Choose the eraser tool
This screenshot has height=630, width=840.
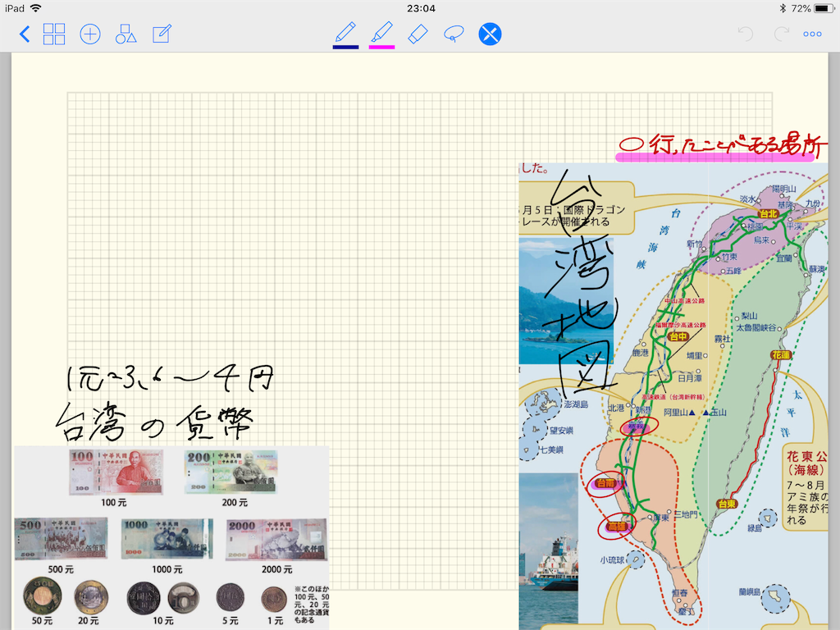coord(418,34)
